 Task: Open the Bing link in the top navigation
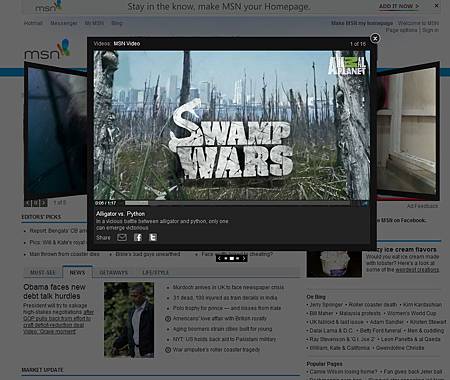coord(117,23)
